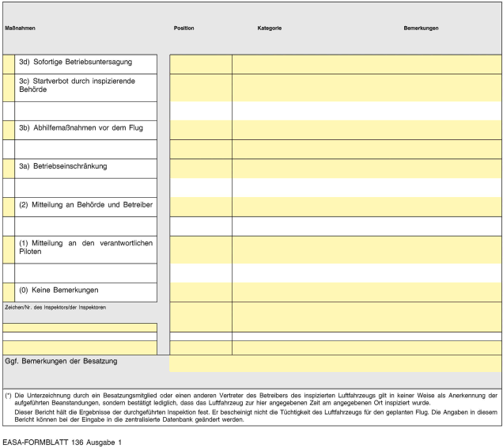Image resolution: width=503 pixels, height=448 pixels.
Task: Check the box for 3c) Startverbot
Action: [9, 87]
